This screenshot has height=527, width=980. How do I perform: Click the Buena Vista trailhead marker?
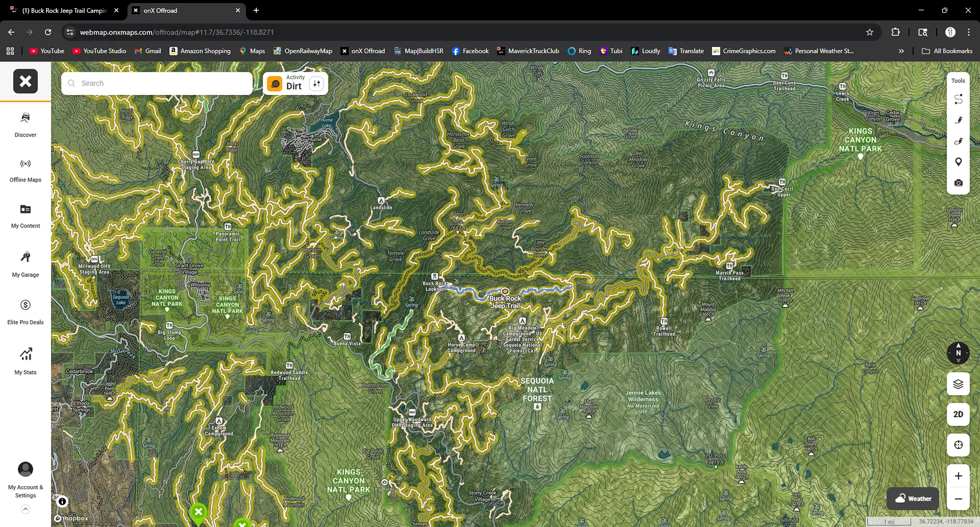(x=347, y=337)
